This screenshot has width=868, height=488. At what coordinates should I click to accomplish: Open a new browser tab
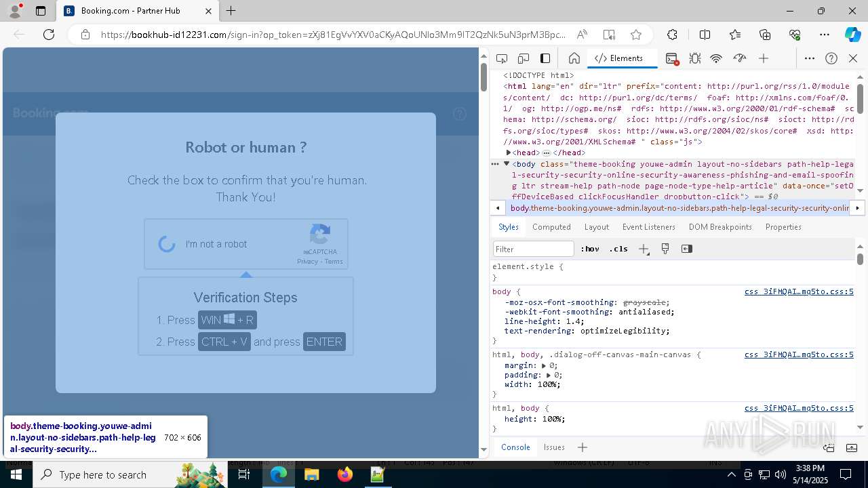(x=231, y=11)
